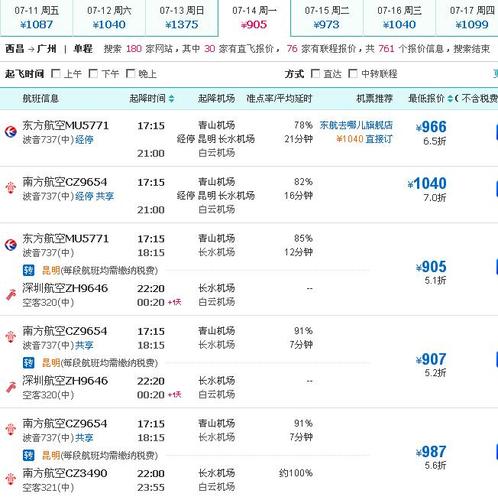Check the 直达 direct flight filter
This screenshot has width=498, height=500.
[x=315, y=73]
